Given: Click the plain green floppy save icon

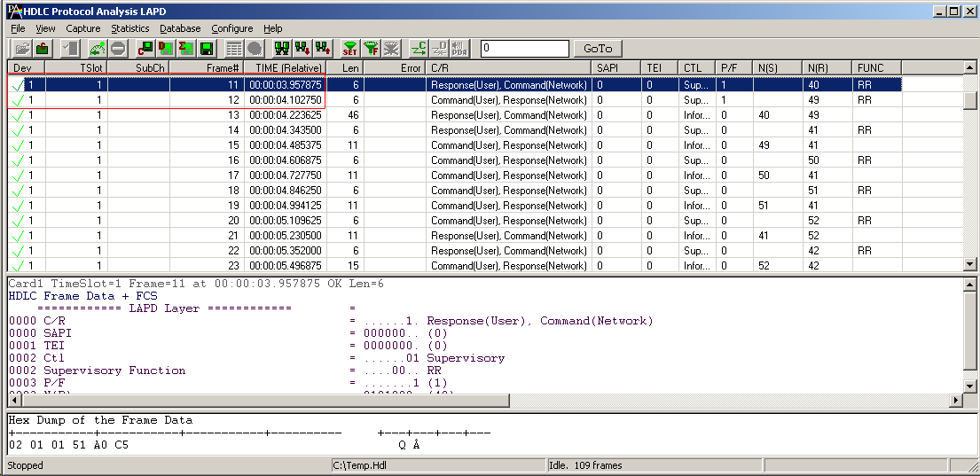Looking at the screenshot, I should click(x=207, y=48).
